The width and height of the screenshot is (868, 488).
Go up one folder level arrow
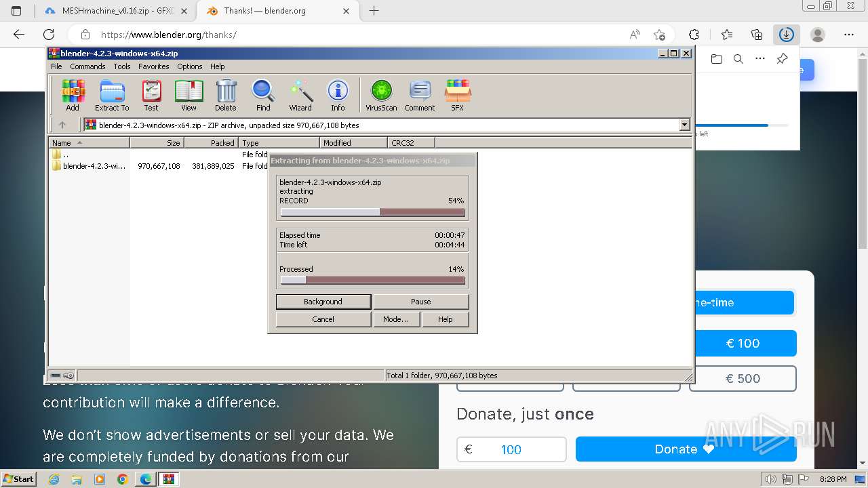point(62,125)
